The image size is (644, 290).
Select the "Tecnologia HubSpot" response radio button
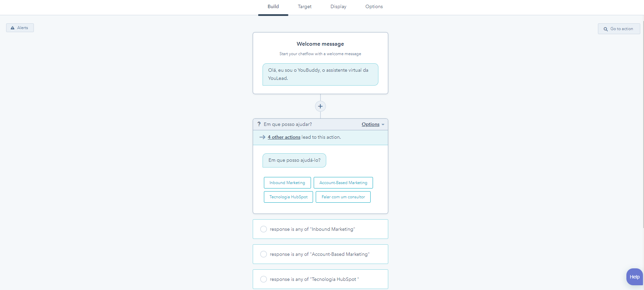point(264,279)
